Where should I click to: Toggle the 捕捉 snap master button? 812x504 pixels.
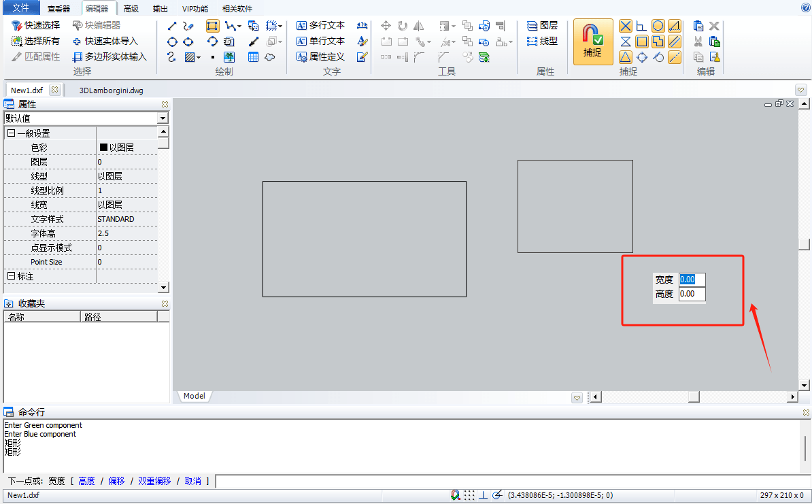click(x=592, y=41)
